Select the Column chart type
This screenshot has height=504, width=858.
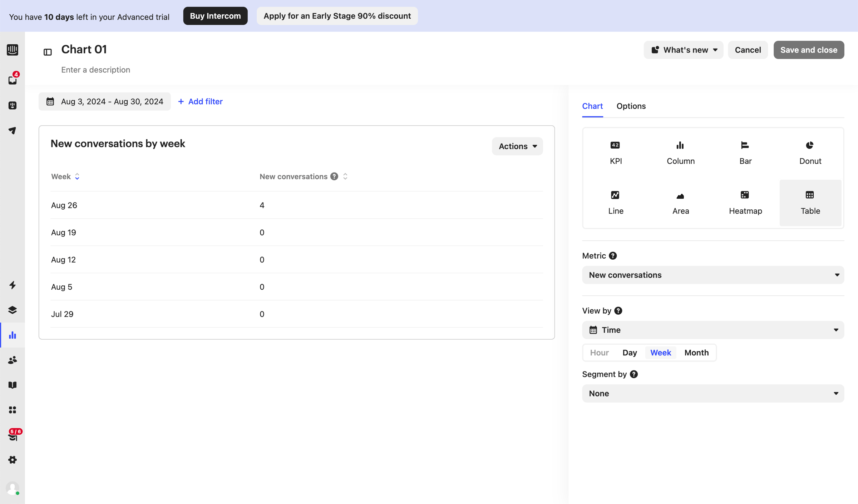point(681,153)
